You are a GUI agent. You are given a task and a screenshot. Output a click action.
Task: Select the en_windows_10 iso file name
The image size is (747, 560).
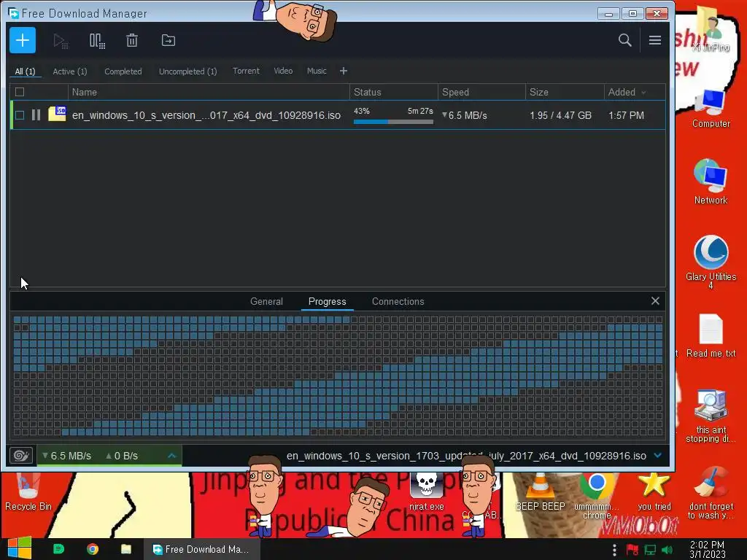coord(206,115)
